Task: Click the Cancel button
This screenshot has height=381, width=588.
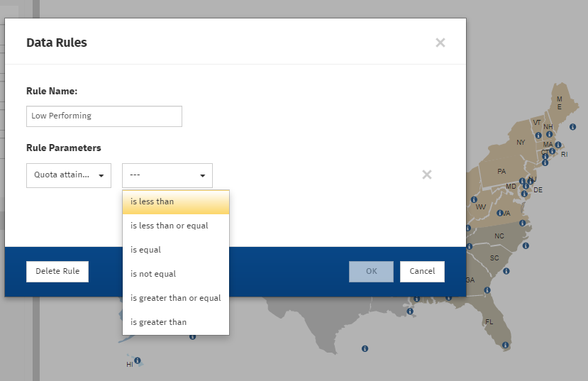Action: (x=422, y=271)
